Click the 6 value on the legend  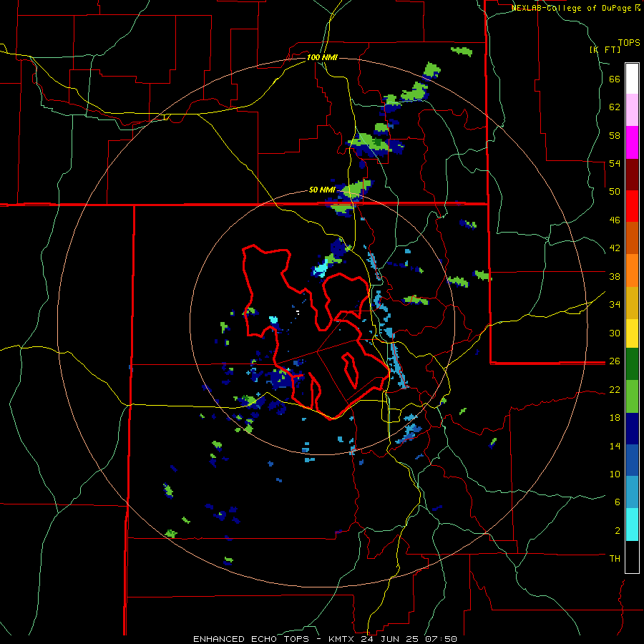(618, 502)
